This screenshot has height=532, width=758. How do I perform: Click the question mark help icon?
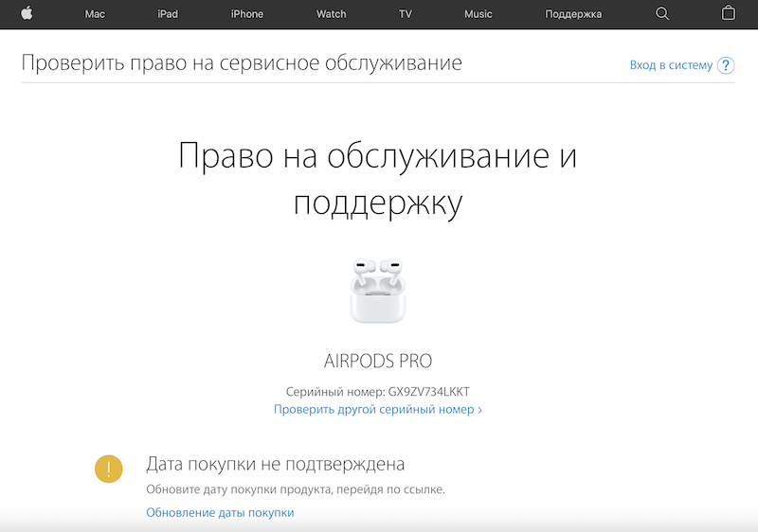click(726, 65)
